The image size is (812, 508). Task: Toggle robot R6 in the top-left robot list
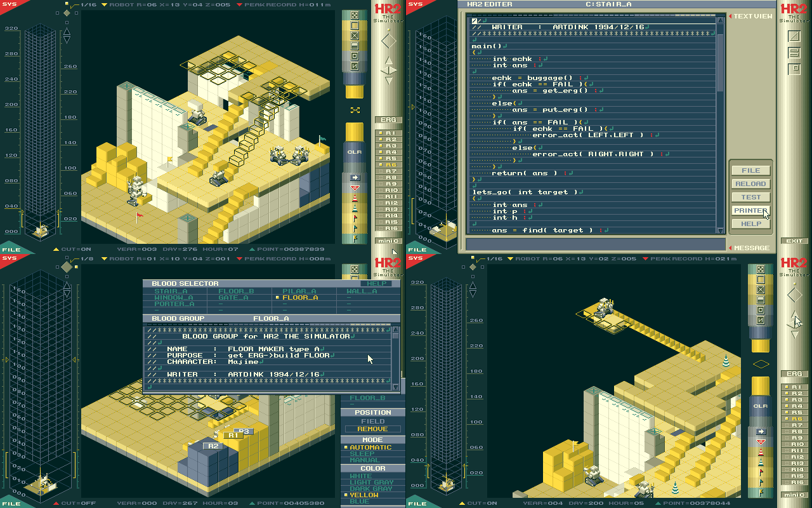click(x=389, y=165)
